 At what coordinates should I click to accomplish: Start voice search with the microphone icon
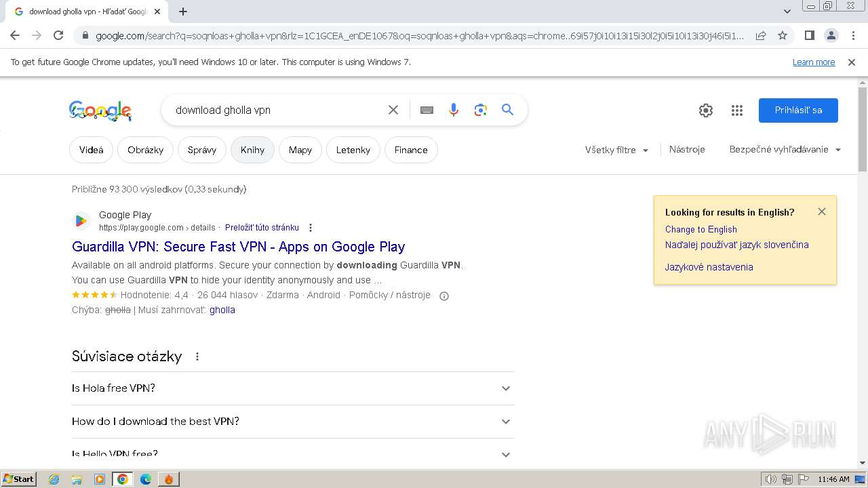pos(454,110)
